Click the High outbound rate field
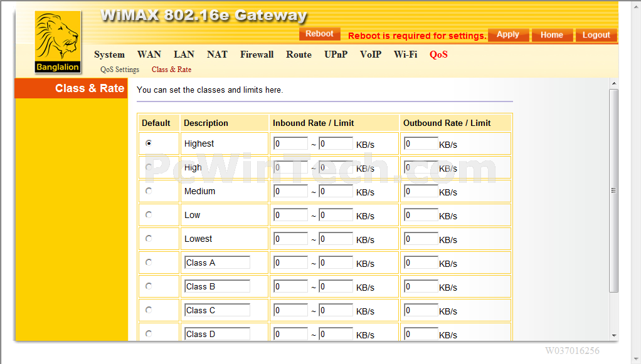This screenshot has height=364, width=641. (421, 167)
